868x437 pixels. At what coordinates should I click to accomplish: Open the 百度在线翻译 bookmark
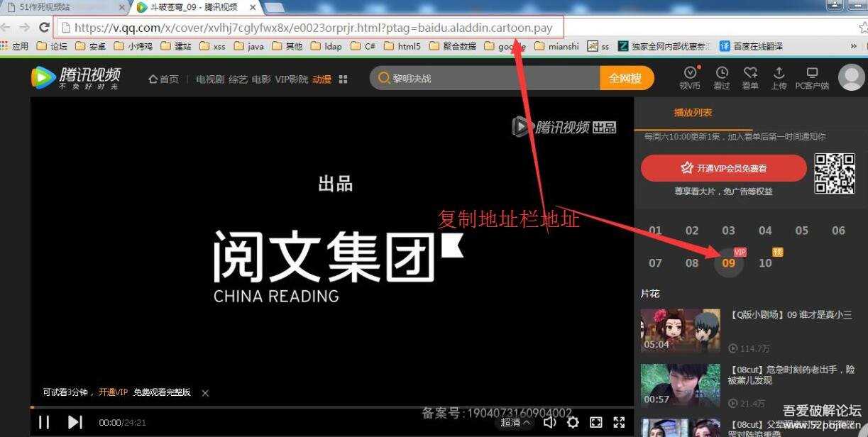(x=752, y=46)
